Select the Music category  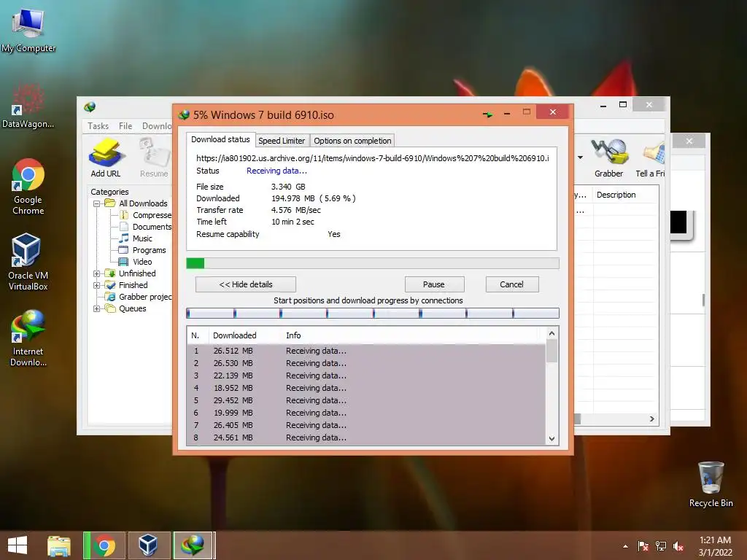tap(136, 238)
